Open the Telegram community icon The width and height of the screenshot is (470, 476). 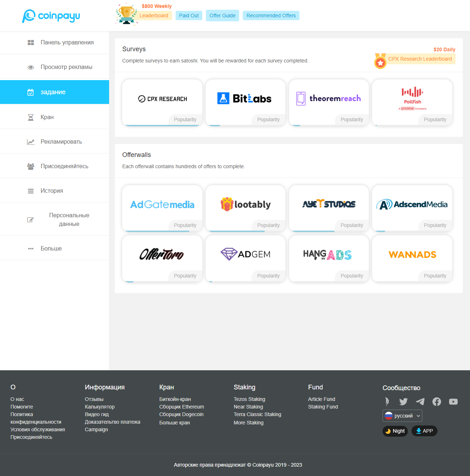420,402
